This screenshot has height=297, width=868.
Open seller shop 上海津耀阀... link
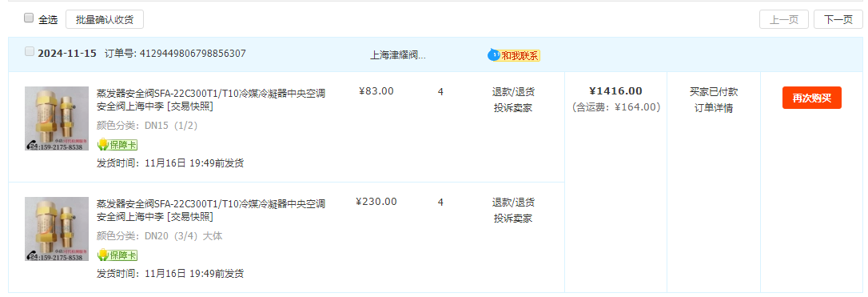[398, 55]
